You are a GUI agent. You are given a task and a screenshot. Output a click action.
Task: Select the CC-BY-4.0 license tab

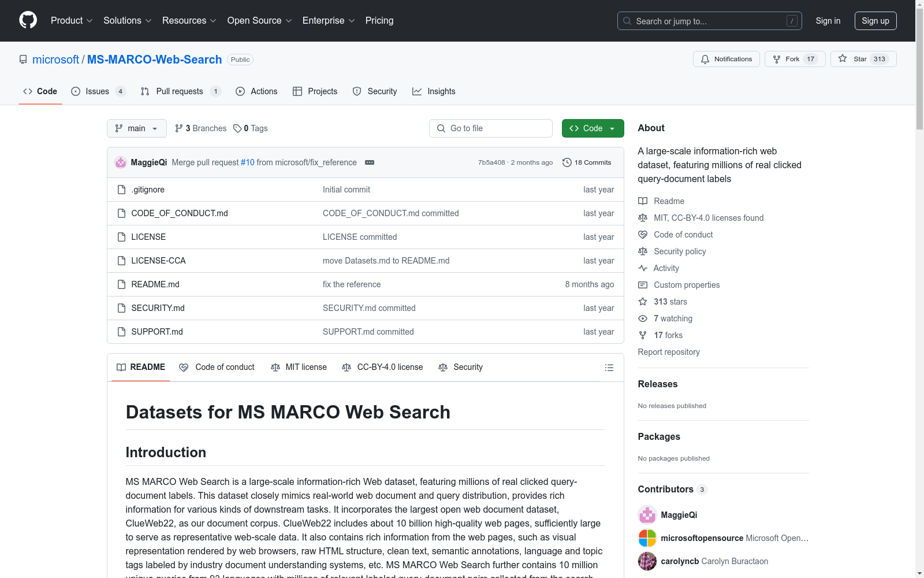[x=382, y=368]
